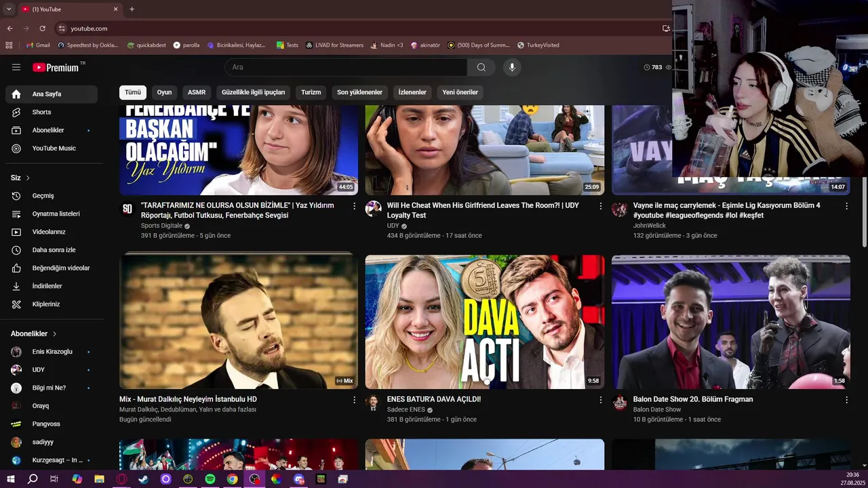
Task: Select Güzellikle ilgili ipuçları chip
Action: point(254,92)
